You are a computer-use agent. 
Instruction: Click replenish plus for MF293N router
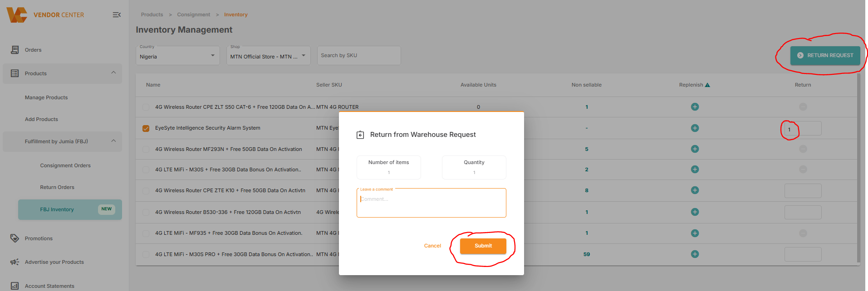(x=695, y=149)
